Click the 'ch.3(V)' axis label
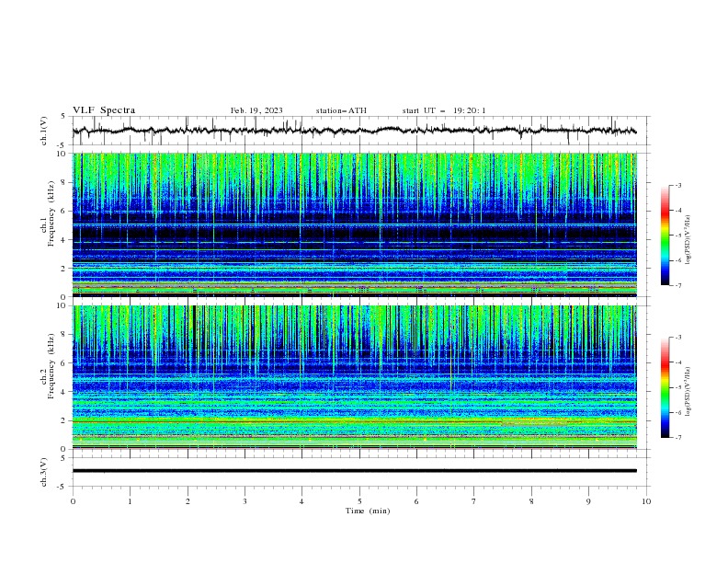728x563 pixels. [44, 472]
